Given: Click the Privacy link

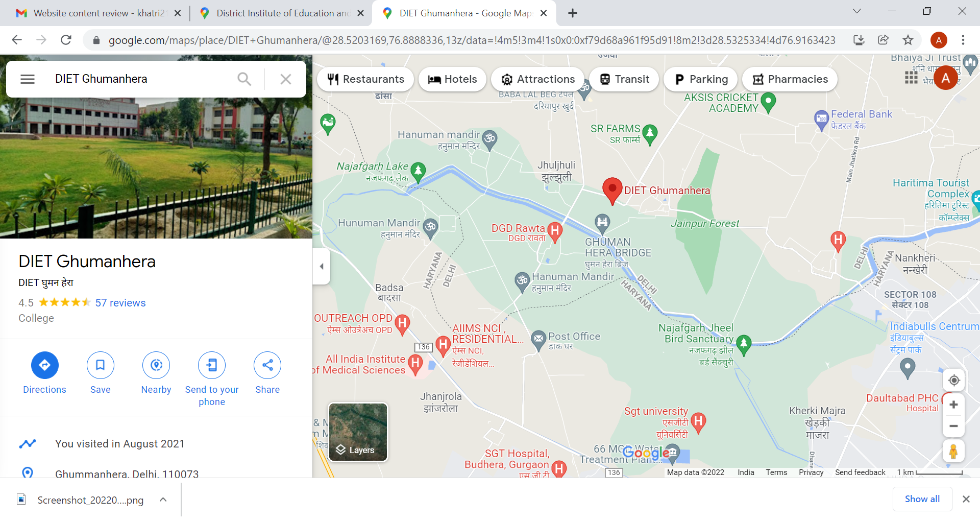Looking at the screenshot, I should tap(811, 472).
